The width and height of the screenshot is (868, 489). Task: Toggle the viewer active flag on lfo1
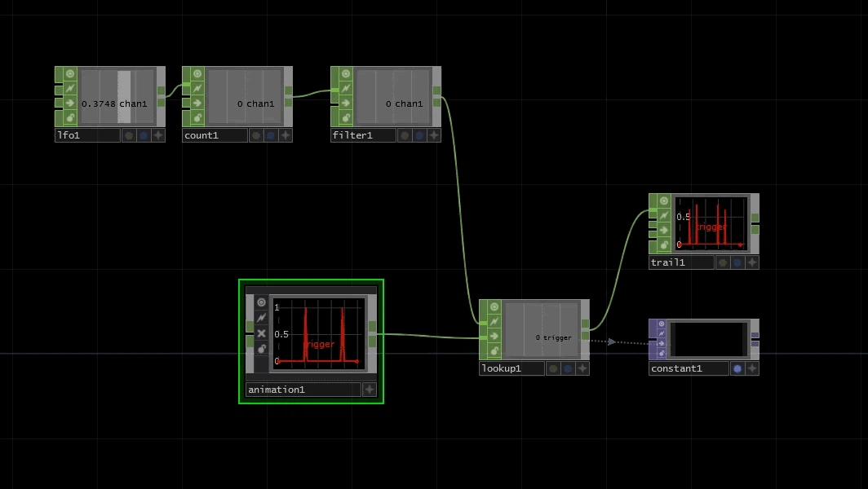pyautogui.click(x=70, y=73)
